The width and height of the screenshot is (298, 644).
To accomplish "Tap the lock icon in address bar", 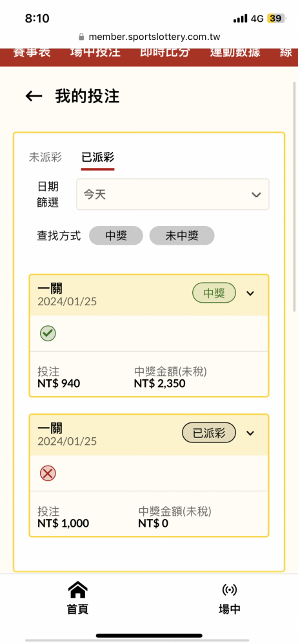I will 81,37.
